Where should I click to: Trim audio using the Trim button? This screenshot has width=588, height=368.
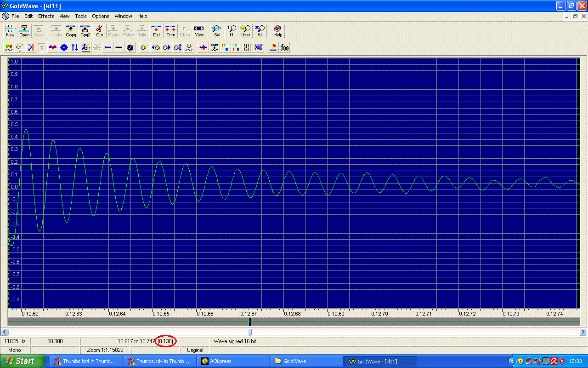point(171,31)
